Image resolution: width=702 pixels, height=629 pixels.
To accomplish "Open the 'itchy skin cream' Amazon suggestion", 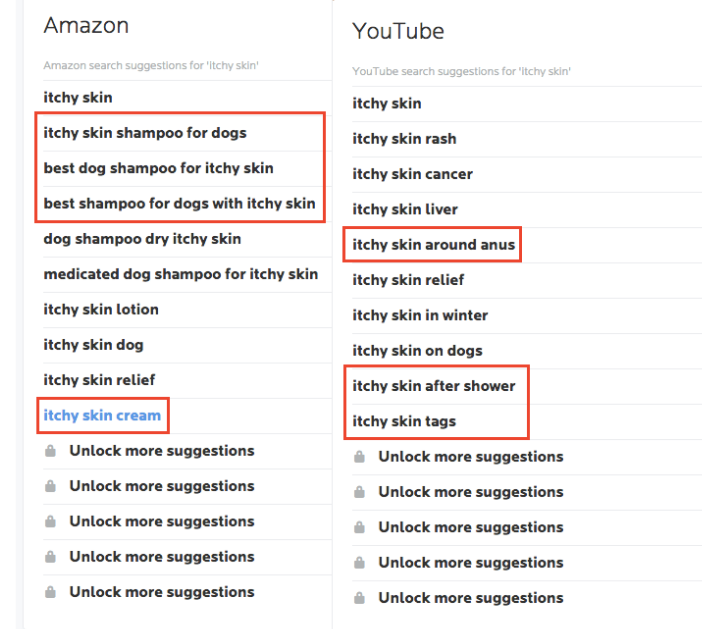I will point(102,415).
